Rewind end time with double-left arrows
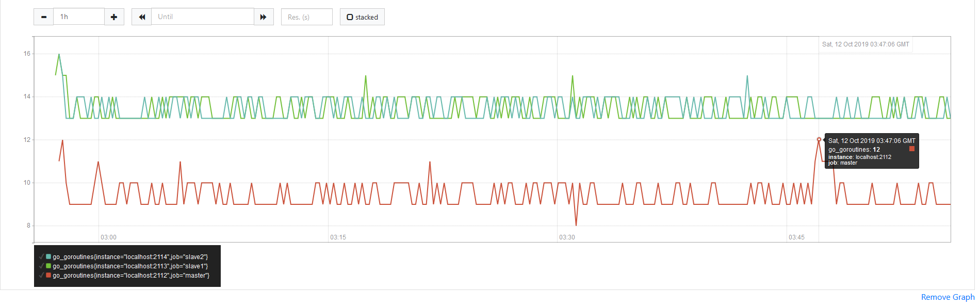The height and width of the screenshot is (306, 980). point(142,17)
